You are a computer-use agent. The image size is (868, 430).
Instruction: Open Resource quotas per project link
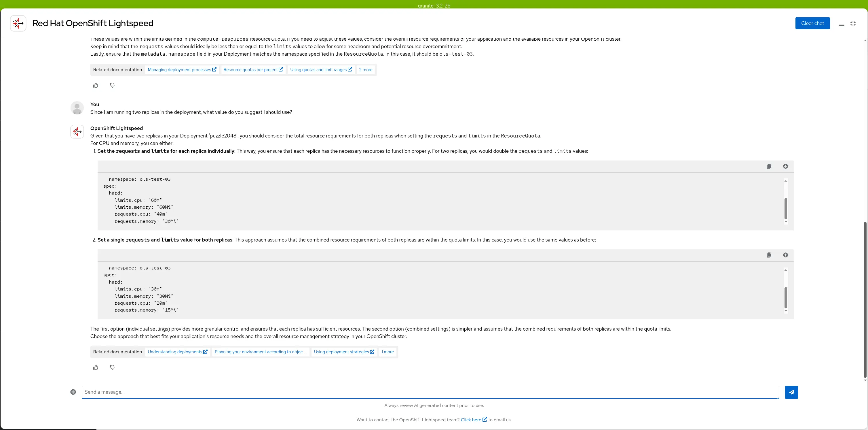(x=253, y=70)
